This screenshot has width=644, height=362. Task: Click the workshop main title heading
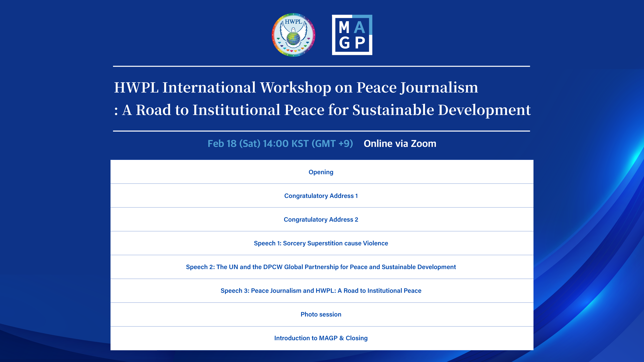(x=296, y=87)
